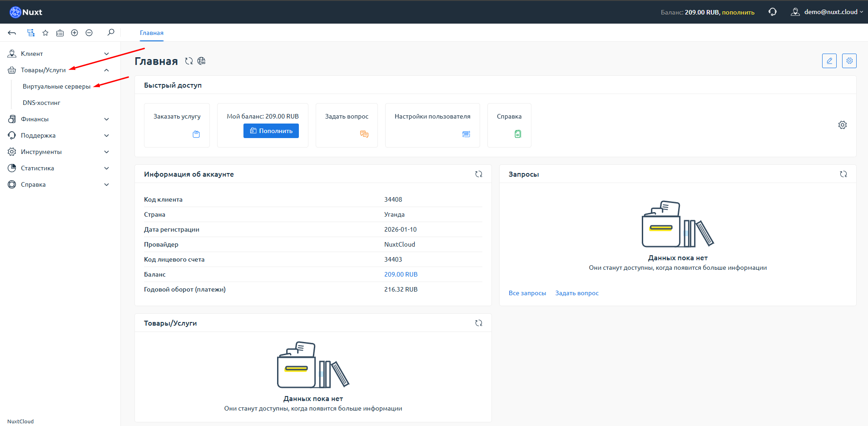Click the gear icon beside the Быстрый доступ cards
Image resolution: width=868 pixels, height=426 pixels.
coord(843,124)
